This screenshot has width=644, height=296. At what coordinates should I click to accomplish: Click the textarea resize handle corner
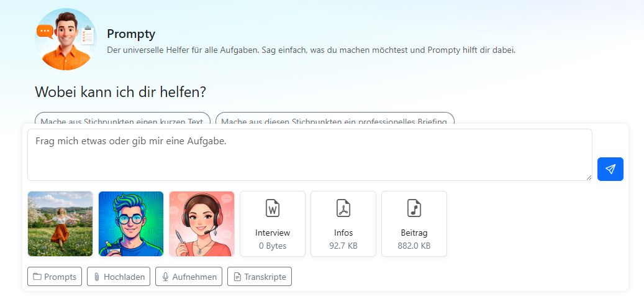[x=589, y=177]
